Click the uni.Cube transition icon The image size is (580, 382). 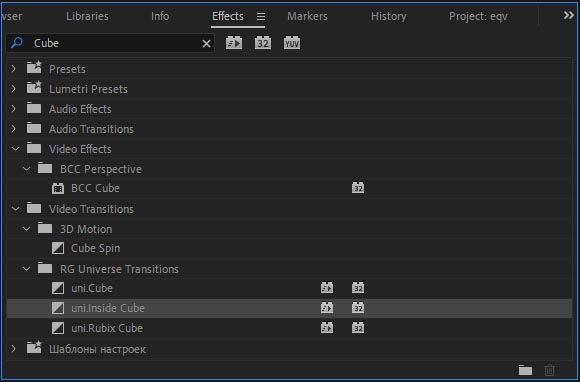pyautogui.click(x=58, y=288)
